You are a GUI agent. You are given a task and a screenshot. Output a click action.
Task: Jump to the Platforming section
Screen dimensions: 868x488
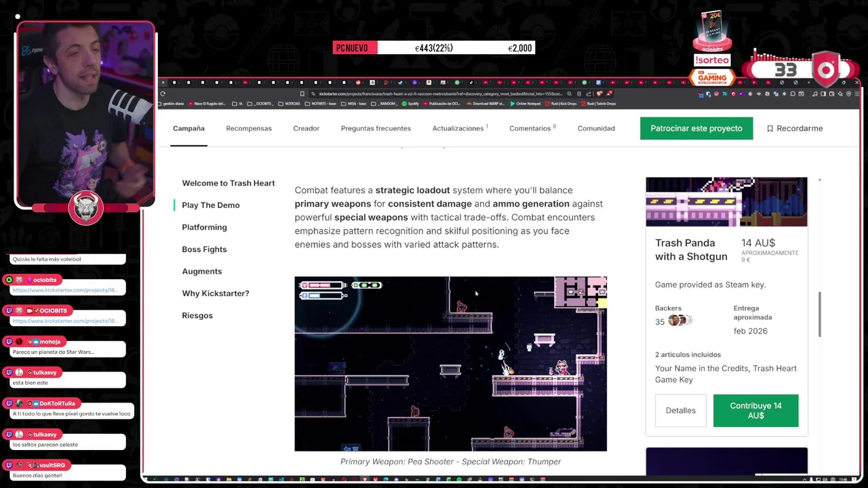[204, 227]
